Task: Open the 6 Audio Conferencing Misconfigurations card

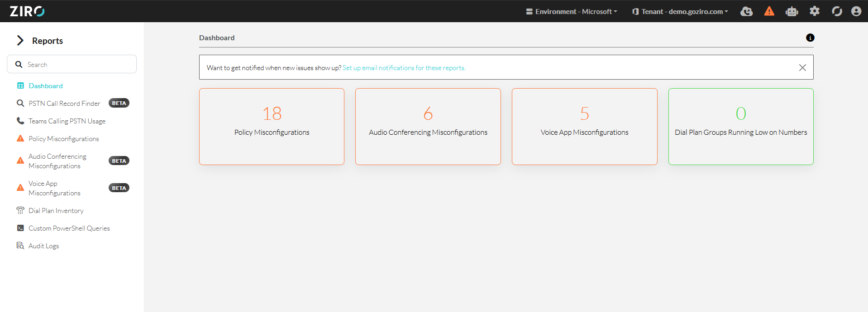Action: tap(428, 127)
